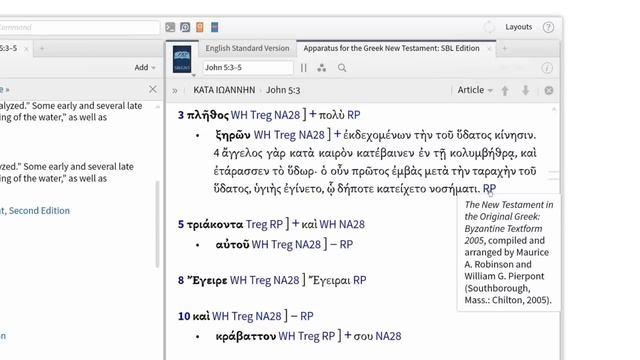Image resolution: width=640 pixels, height=360 pixels.
Task: Click the orange book icon in the top toolbar
Action: [x=200, y=27]
